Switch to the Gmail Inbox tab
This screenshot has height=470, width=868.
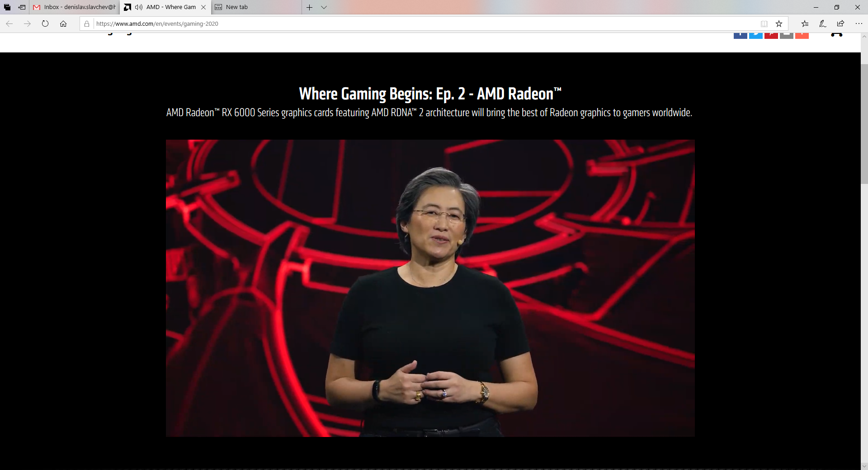click(x=75, y=7)
